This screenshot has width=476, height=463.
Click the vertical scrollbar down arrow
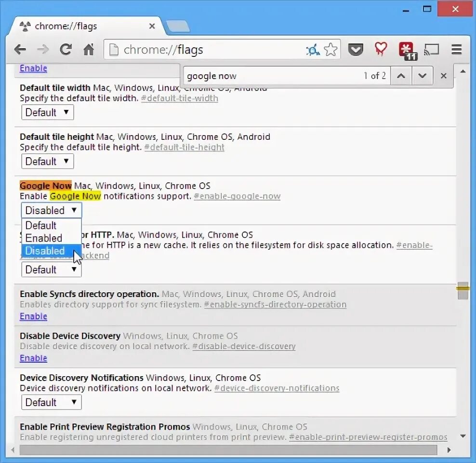(x=463, y=436)
